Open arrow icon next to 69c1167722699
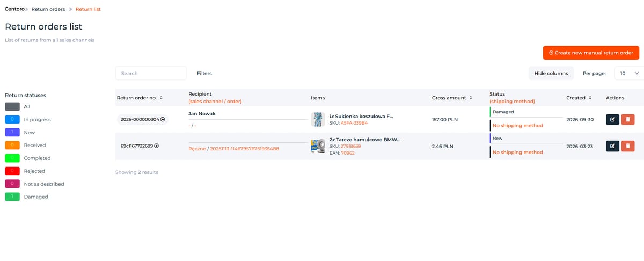Viewport: 644px width, 261px height. pos(156,146)
